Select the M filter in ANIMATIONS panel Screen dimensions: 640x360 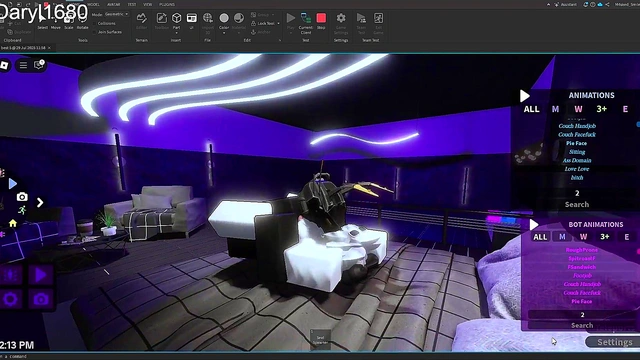tap(555, 109)
